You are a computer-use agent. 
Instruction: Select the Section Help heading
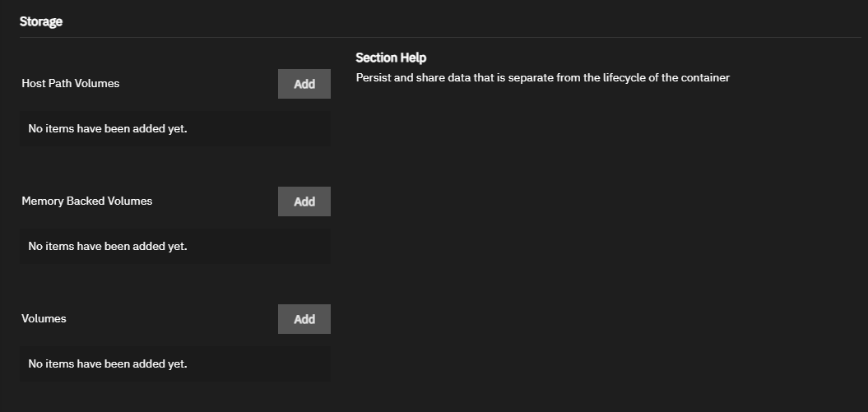click(391, 58)
